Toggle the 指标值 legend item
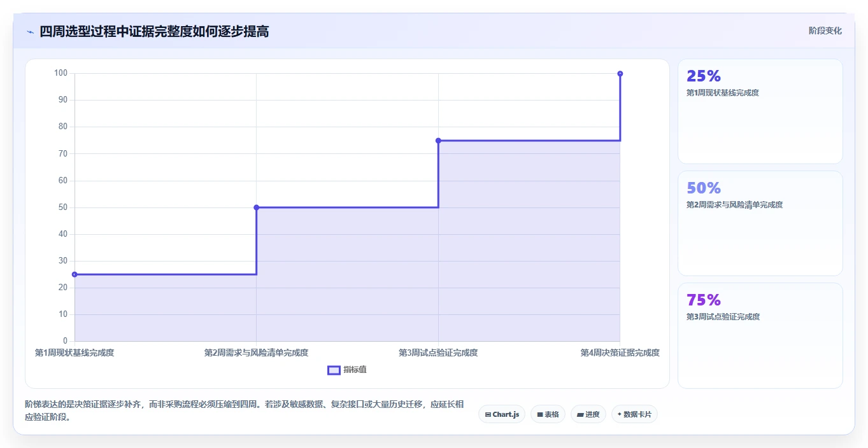This screenshot has width=868, height=448. click(x=347, y=370)
